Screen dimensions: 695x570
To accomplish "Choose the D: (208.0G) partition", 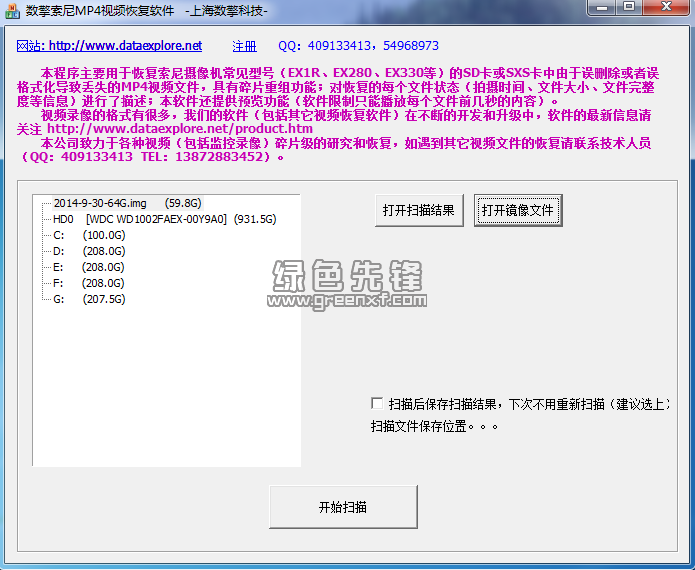I will coord(89,251).
